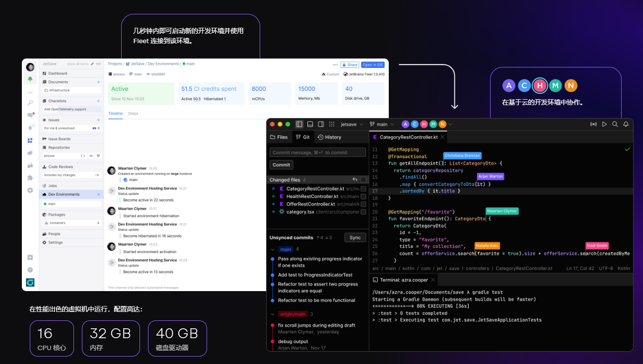Click the rollback arrow beside Changed files
Screen dimensions: 643x364
tap(355, 180)
